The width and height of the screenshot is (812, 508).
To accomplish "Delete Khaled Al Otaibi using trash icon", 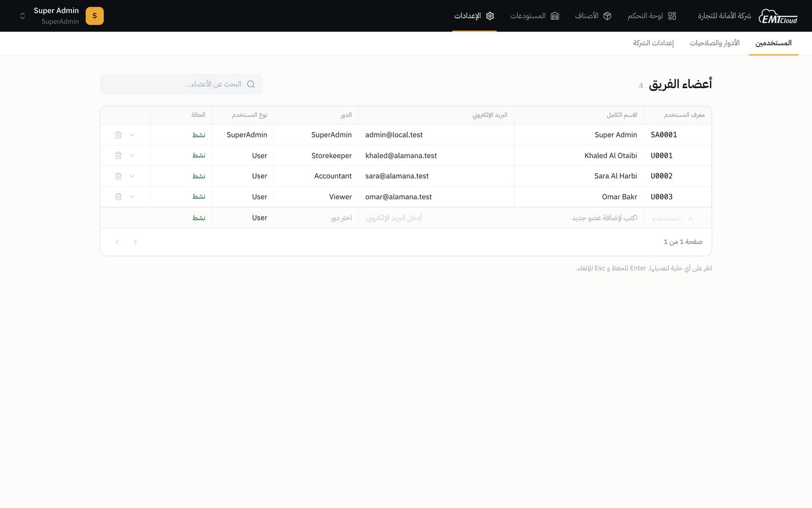I will (118, 155).
